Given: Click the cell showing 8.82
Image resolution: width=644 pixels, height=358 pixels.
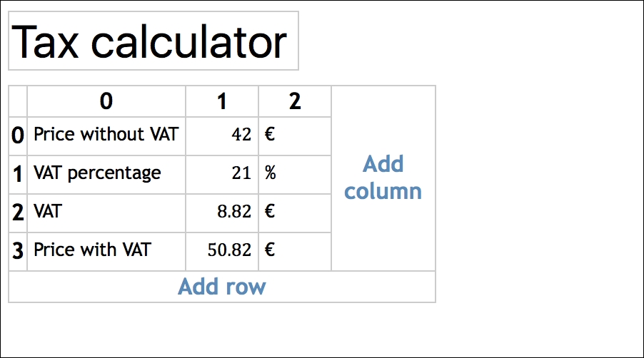Looking at the screenshot, I should 222,213.
